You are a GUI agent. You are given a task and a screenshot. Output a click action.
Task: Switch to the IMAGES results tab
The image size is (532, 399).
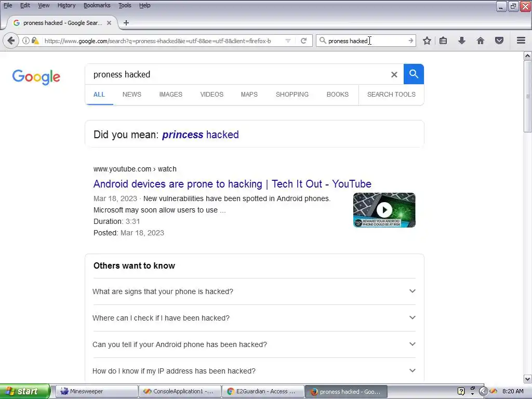point(170,95)
